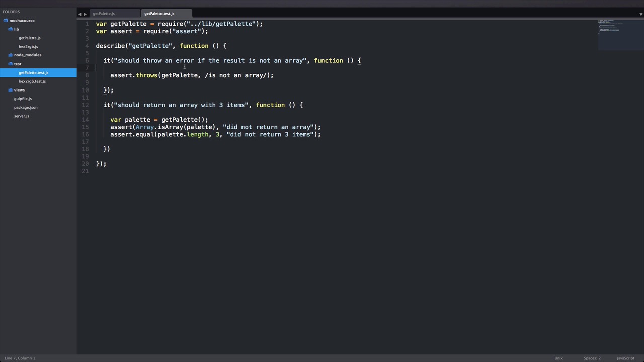The height and width of the screenshot is (362, 644).
Task: Click line number 21 in the gutter
Action: click(85, 171)
